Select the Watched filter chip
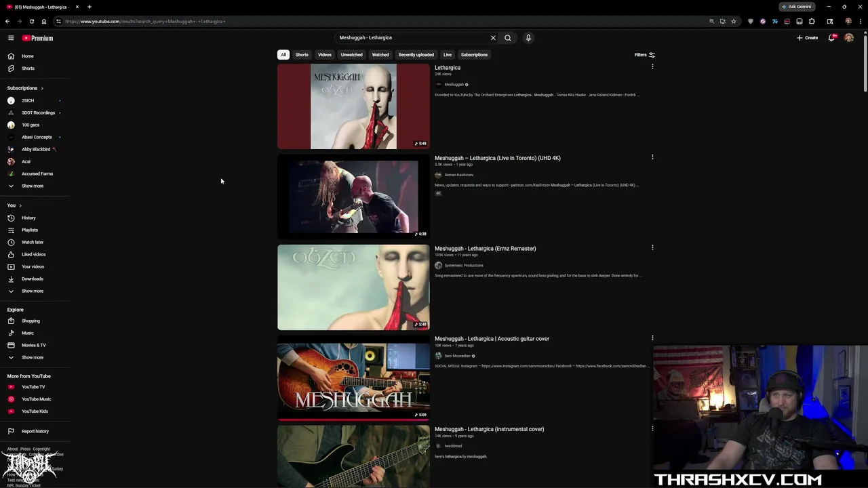This screenshot has width=868, height=488. (x=380, y=55)
